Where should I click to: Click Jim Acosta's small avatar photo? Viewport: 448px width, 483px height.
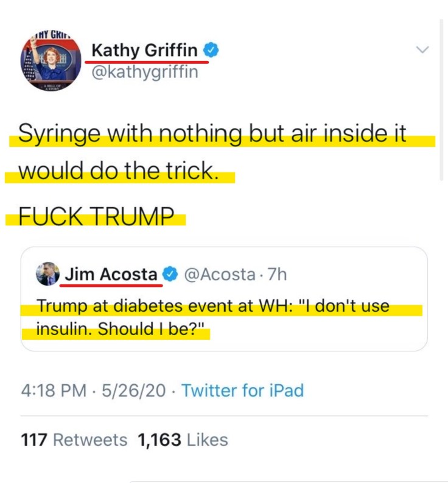coord(47,274)
